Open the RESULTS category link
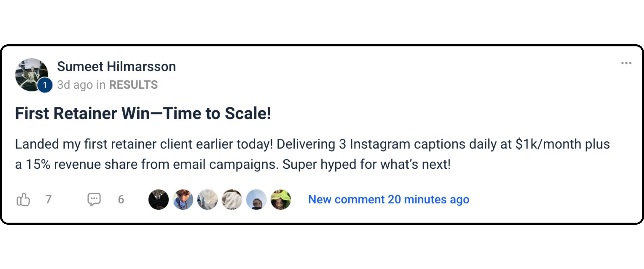Image resolution: width=644 pixels, height=269 pixels. 133,85
